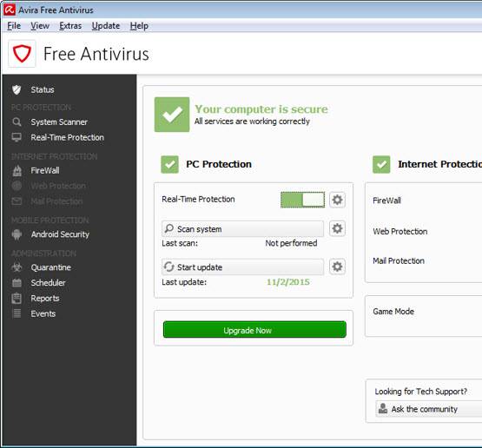Open Real-Time Protection settings gear
The image size is (482, 448).
point(337,200)
